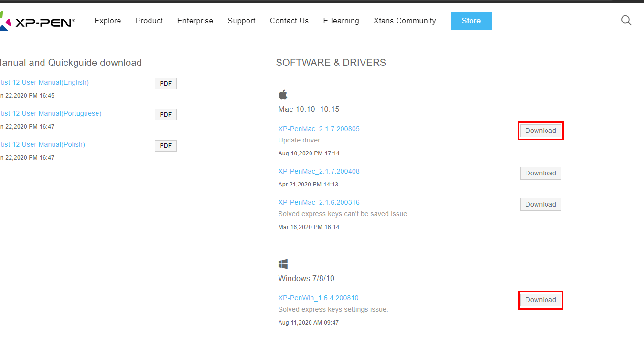Open Artist 12 User Manual (English) link
The height and width of the screenshot is (338, 644).
[44, 82]
